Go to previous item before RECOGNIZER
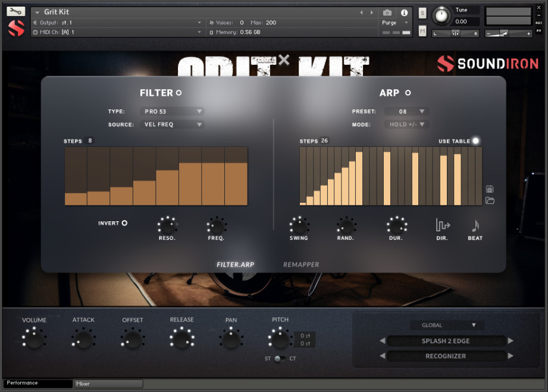The image size is (548, 392). click(383, 356)
